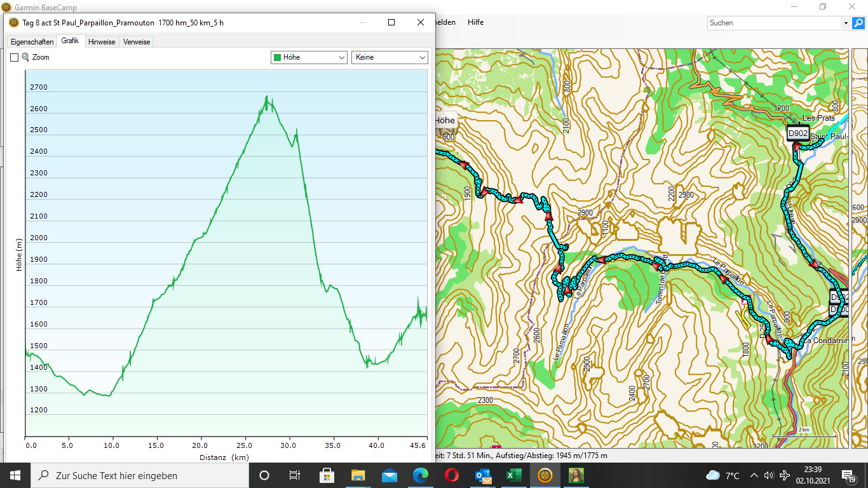Image resolution: width=868 pixels, height=488 pixels.
Task: Click the Zoom magnifier icon in the Grafik tab
Action: click(25, 57)
